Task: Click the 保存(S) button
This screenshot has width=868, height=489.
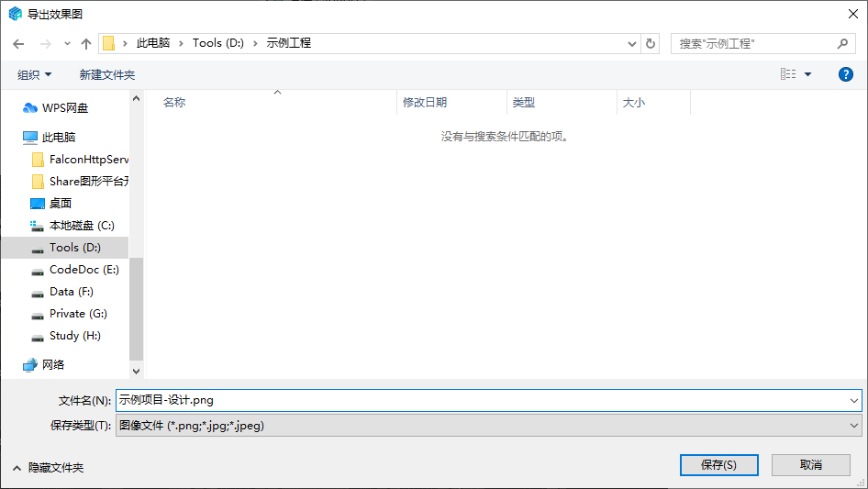Action: coord(718,465)
